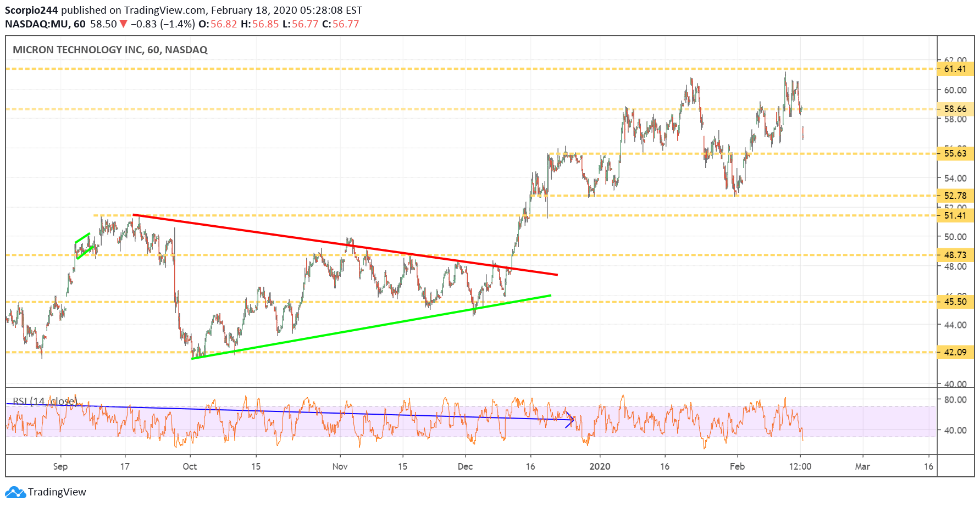Click the Sep label on time axis
The image size is (980, 507).
(60, 466)
